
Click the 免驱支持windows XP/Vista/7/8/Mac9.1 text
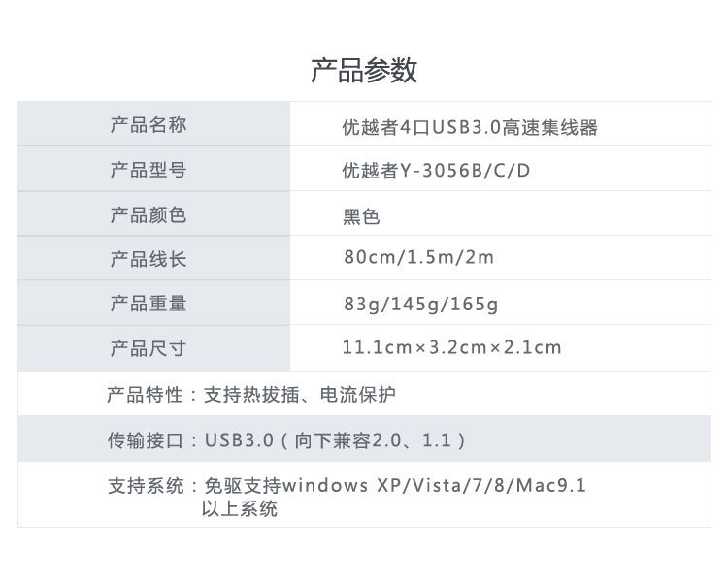(393, 485)
